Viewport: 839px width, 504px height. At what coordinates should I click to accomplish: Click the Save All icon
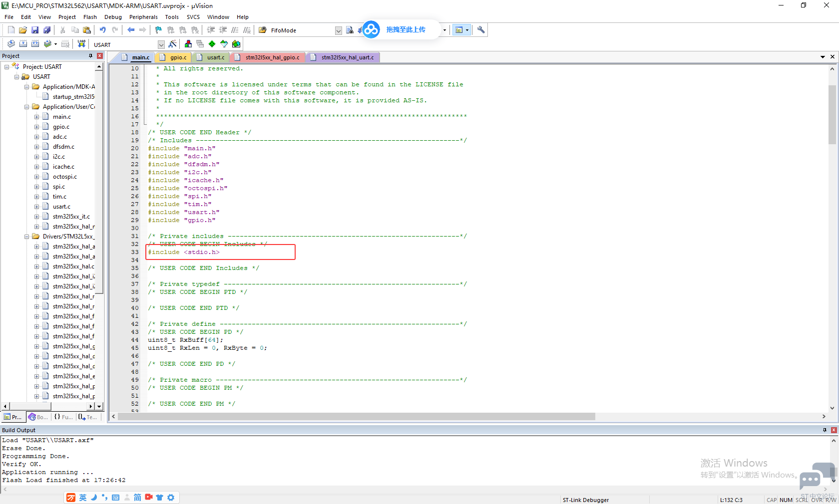pyautogui.click(x=47, y=30)
